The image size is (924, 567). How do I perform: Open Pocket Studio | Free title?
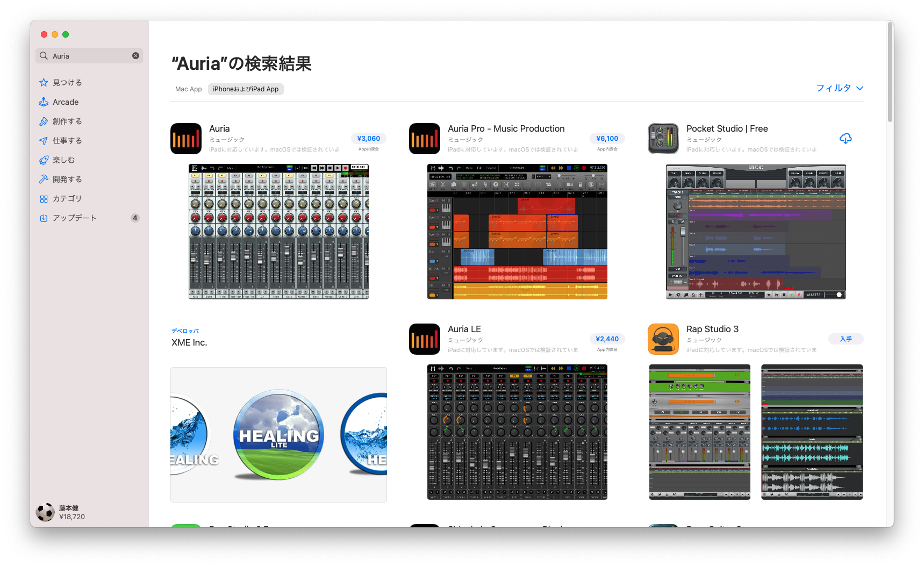727,128
